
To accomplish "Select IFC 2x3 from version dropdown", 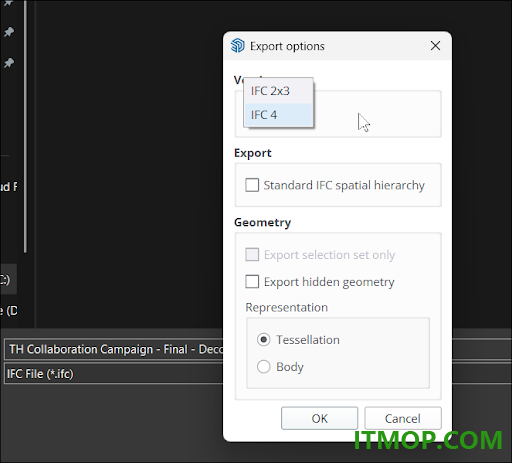I will [278, 91].
